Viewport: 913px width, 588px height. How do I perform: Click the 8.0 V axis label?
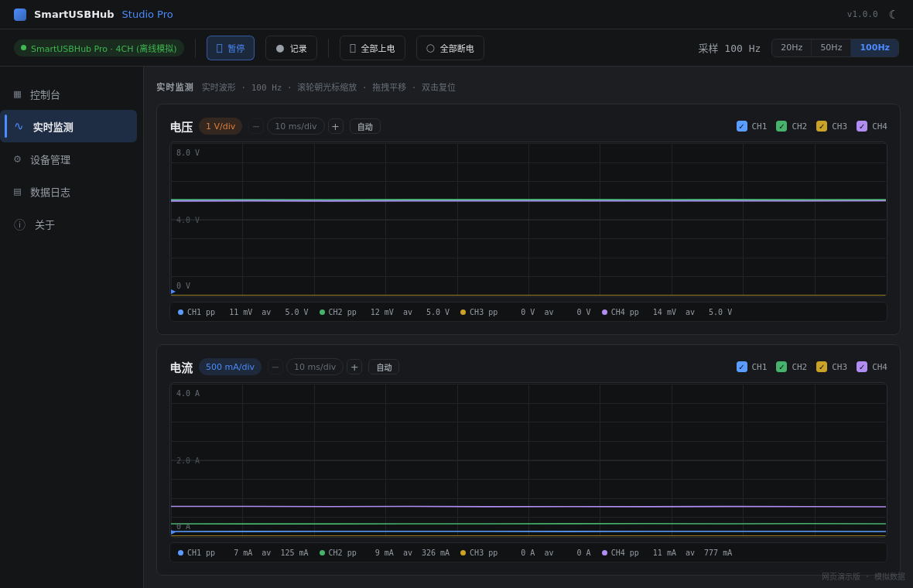pos(187,152)
